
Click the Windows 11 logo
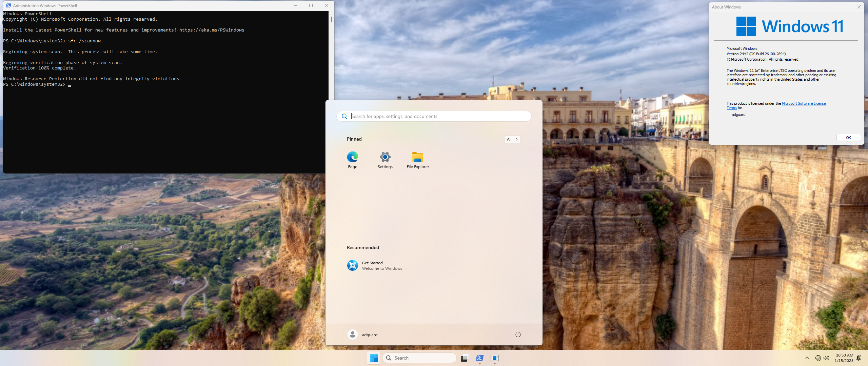tap(790, 26)
